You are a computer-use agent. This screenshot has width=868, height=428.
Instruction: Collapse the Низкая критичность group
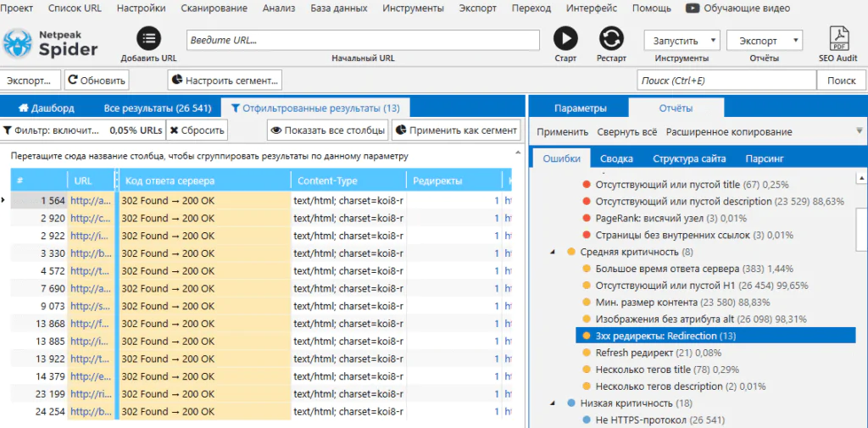[552, 403]
